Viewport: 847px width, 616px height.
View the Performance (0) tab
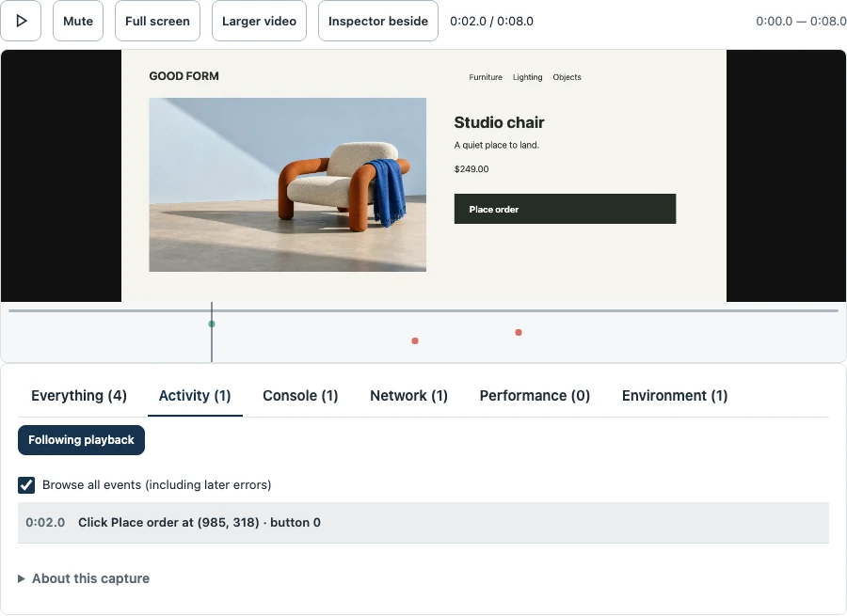pyautogui.click(x=535, y=396)
